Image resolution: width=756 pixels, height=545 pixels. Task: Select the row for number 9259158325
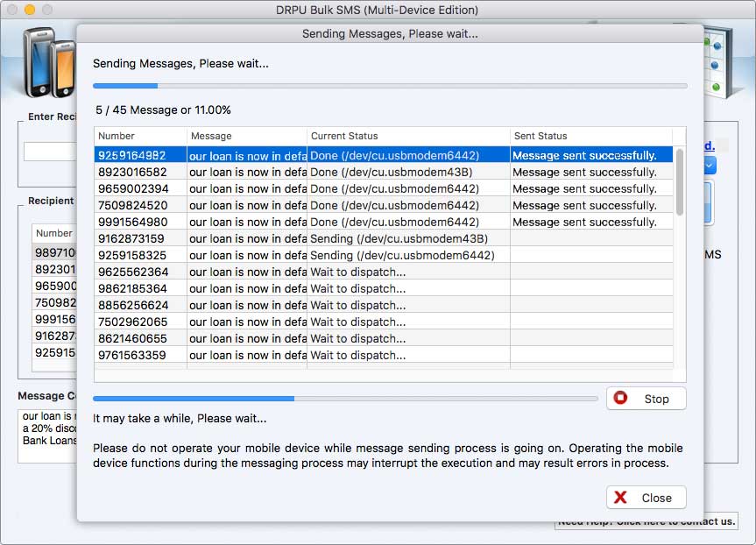coord(384,255)
